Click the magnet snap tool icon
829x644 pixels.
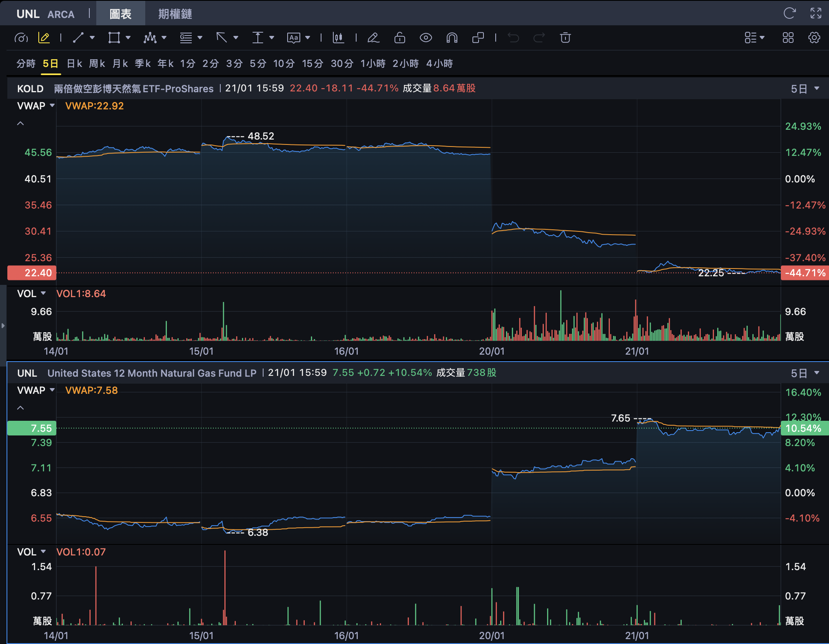(x=452, y=38)
